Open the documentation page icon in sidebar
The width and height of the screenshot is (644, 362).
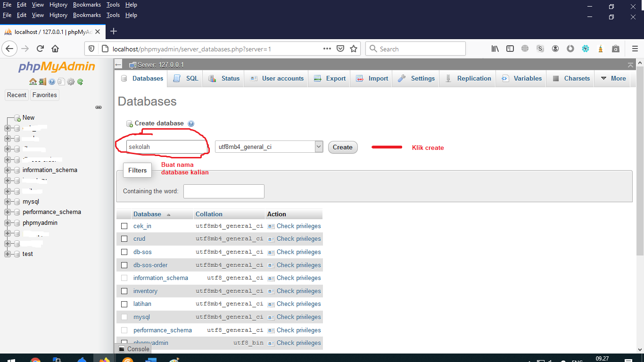click(61, 81)
